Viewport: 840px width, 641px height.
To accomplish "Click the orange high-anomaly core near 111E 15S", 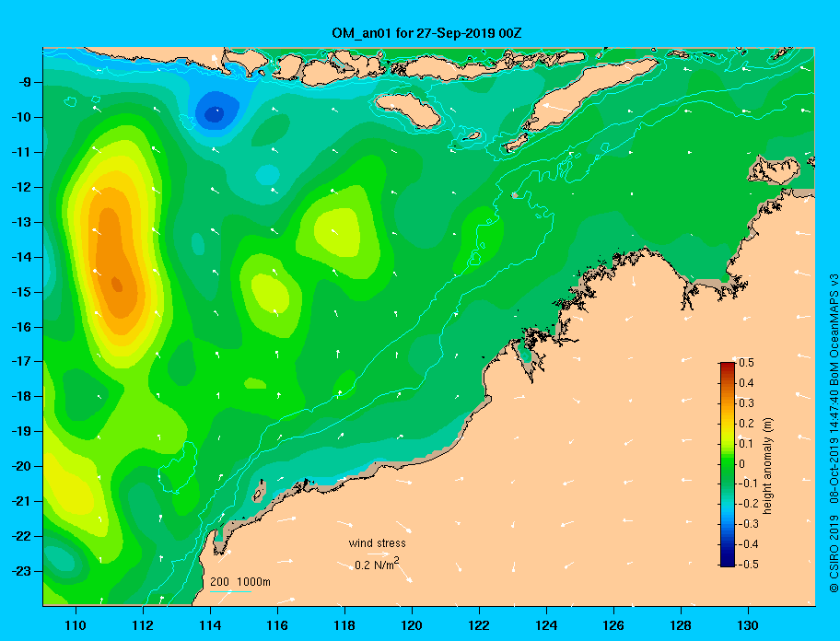I will pos(116,284).
